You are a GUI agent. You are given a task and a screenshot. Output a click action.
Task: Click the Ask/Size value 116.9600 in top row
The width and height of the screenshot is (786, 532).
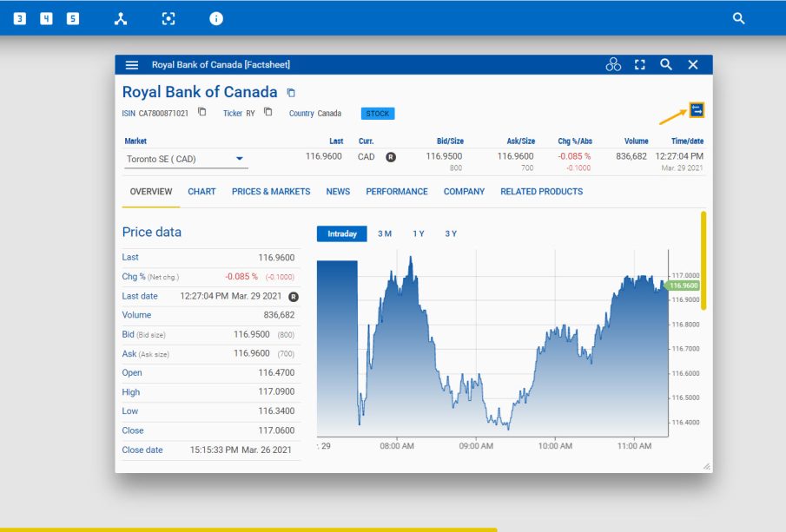click(515, 156)
